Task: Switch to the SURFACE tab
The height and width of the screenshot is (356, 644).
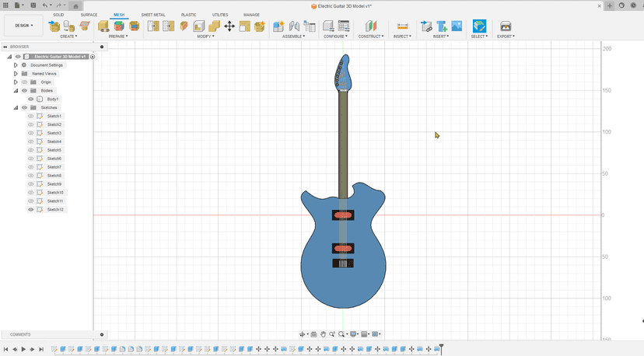Action: pyautogui.click(x=89, y=15)
